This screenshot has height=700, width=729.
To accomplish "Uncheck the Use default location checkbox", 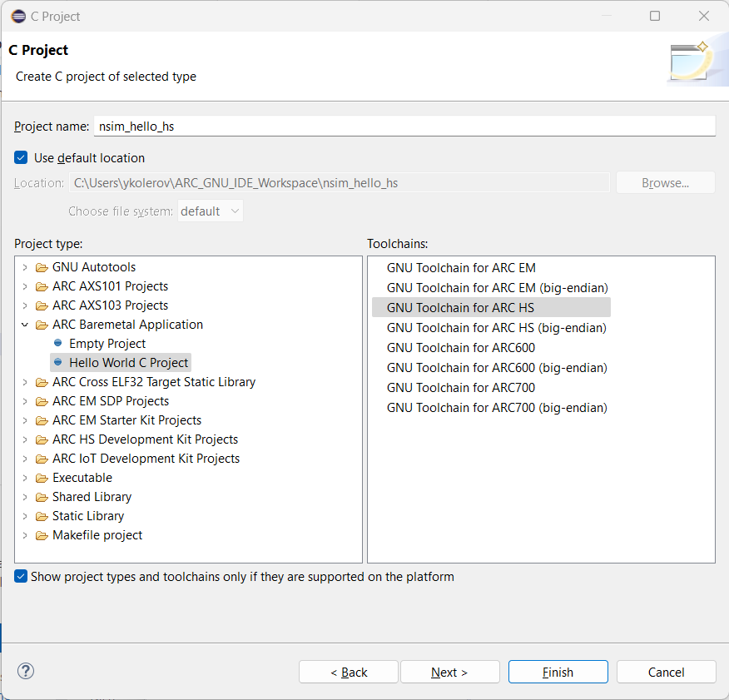I will [21, 158].
